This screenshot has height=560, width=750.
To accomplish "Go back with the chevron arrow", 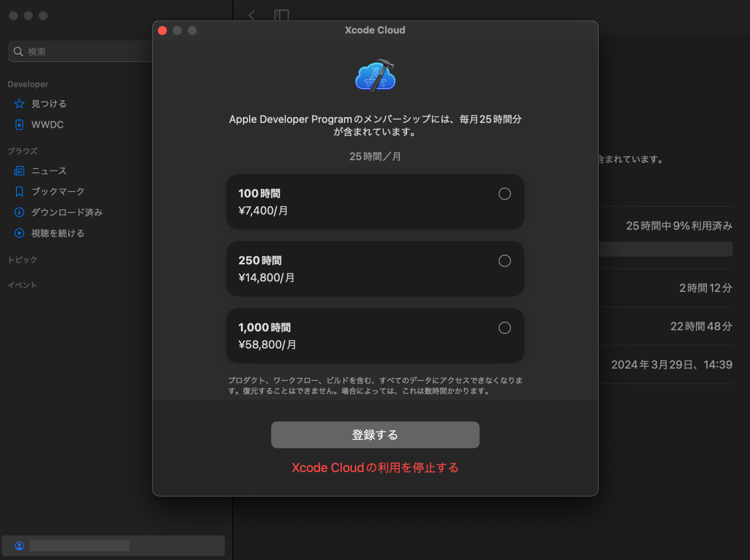I will (252, 15).
